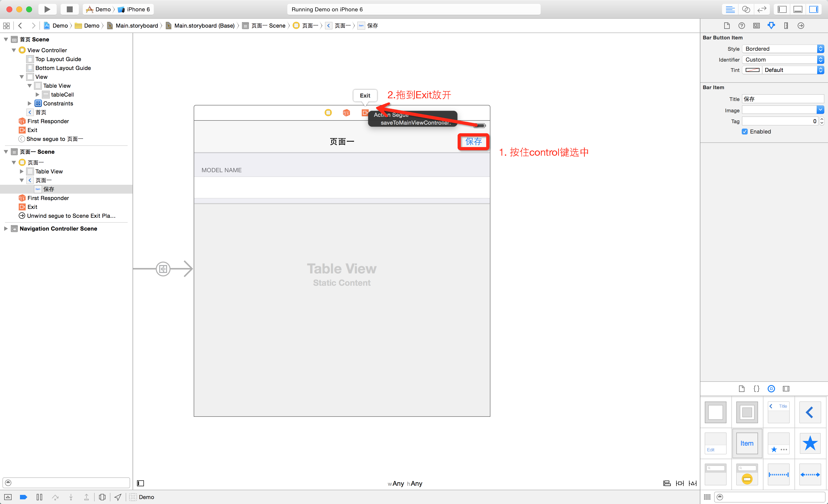828x504 pixels.
Task: Click the Exit icon in scene dock
Action: 365,113
